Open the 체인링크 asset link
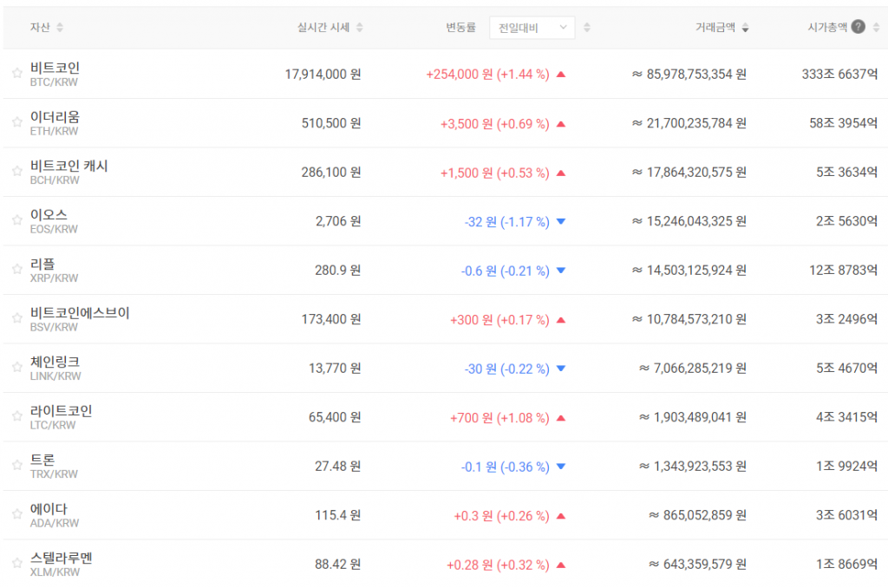888x588 pixels. 55,362
